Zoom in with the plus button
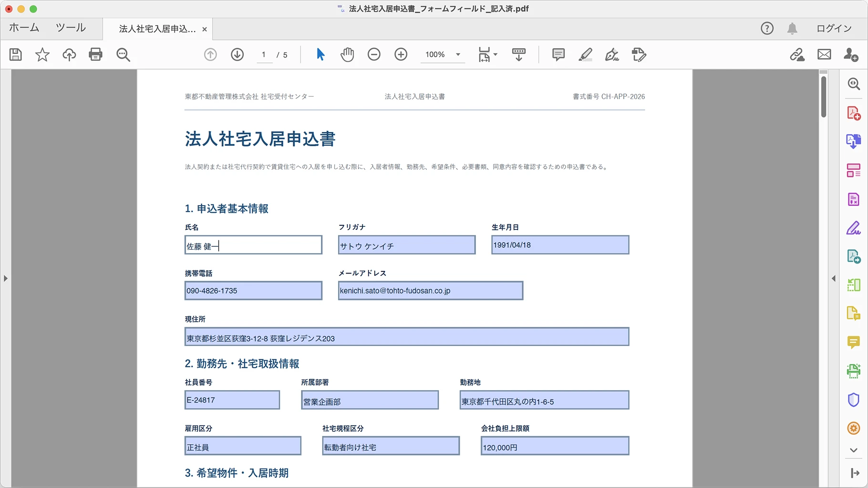The height and width of the screenshot is (488, 868). point(401,55)
